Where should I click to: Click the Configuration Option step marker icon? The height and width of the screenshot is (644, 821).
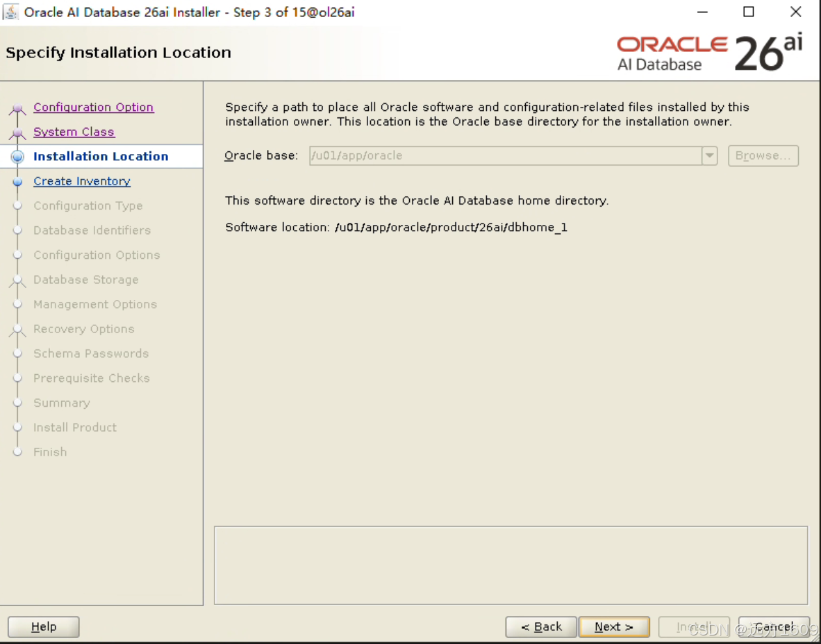click(18, 109)
